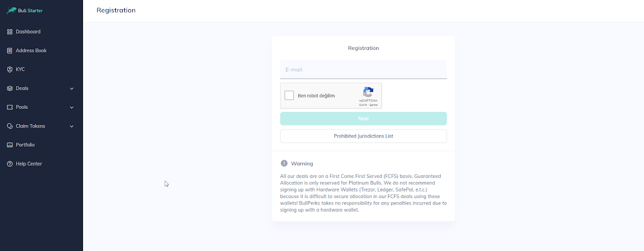Expand the Claim Tokens chevron
644x251 pixels.
click(71, 127)
